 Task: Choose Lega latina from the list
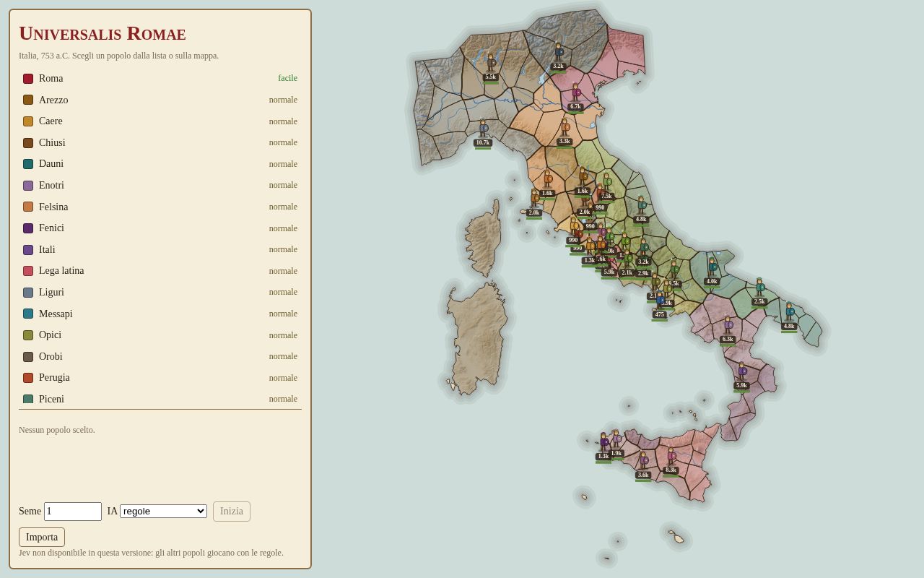pos(160,271)
